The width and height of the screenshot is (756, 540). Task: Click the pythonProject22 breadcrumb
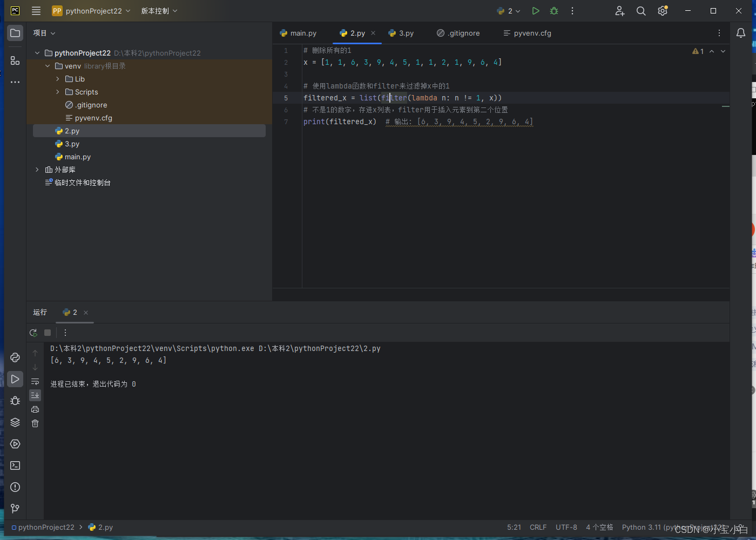43,527
